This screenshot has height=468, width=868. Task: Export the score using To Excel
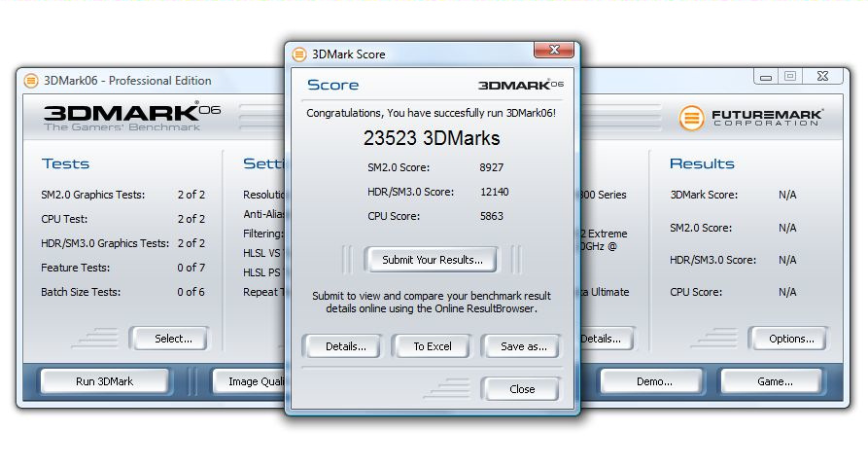point(433,346)
